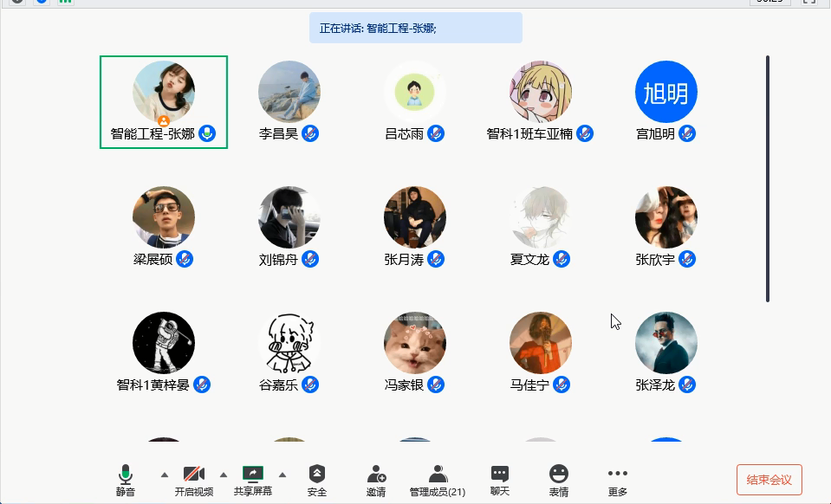Select the astronaut avatar of 智科1黄梓晏
831x504 pixels.
pyautogui.click(x=164, y=343)
